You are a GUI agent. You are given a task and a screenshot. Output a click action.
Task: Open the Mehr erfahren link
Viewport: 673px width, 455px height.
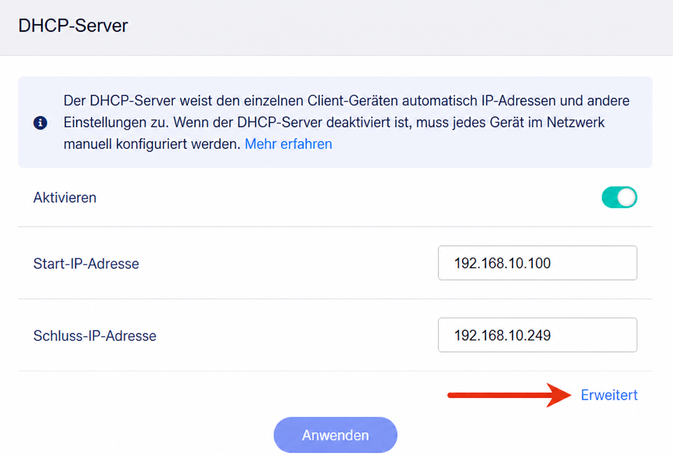288,144
